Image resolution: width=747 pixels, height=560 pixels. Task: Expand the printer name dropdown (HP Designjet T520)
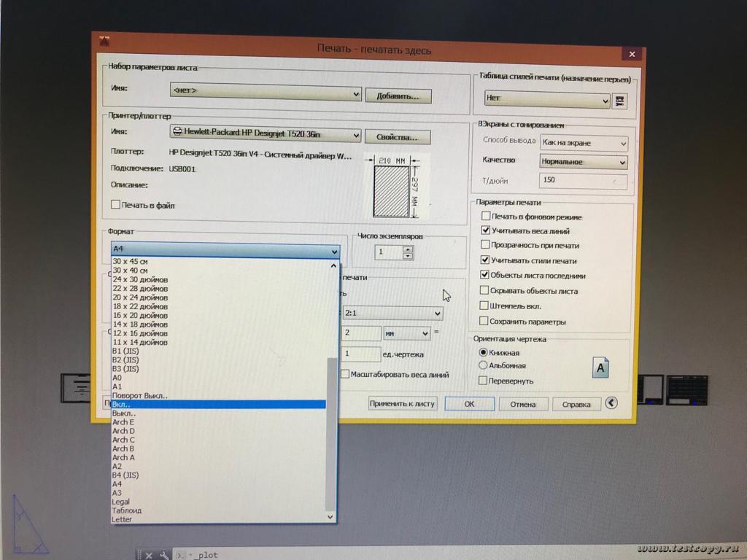click(356, 135)
